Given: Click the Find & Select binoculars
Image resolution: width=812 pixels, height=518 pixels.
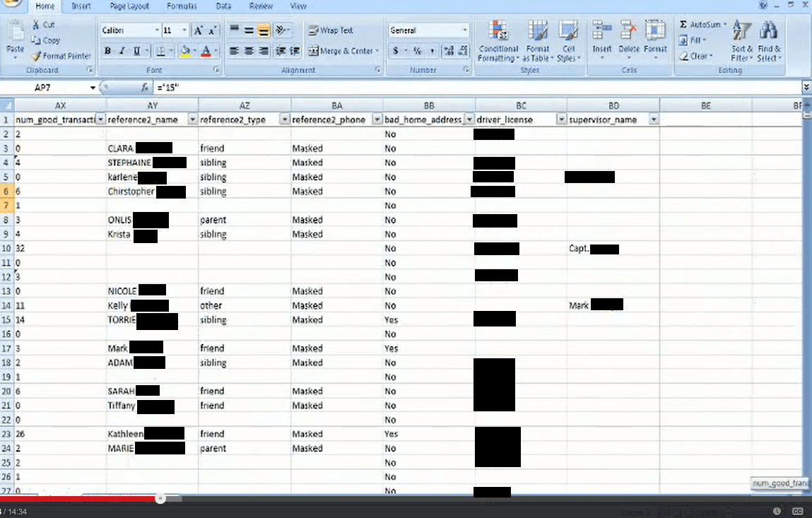Looking at the screenshot, I should (x=768, y=32).
